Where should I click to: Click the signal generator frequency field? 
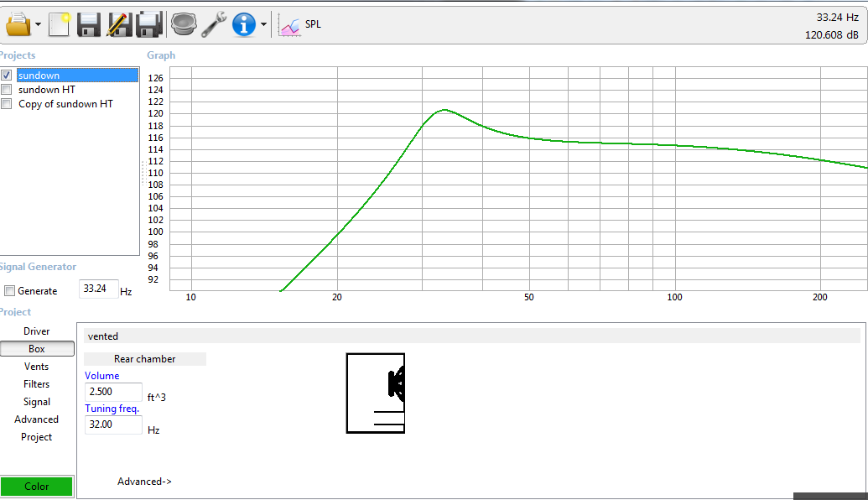(98, 289)
